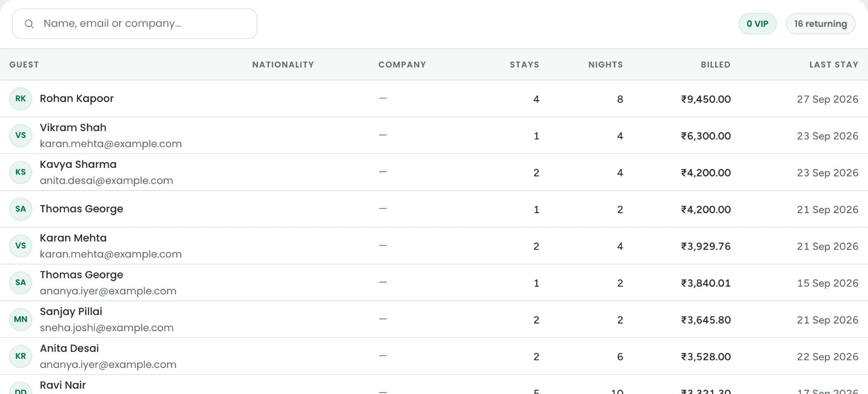Click the SA avatar in the ₹4,200.00 Thomas George row
868x394 pixels.
point(21,209)
